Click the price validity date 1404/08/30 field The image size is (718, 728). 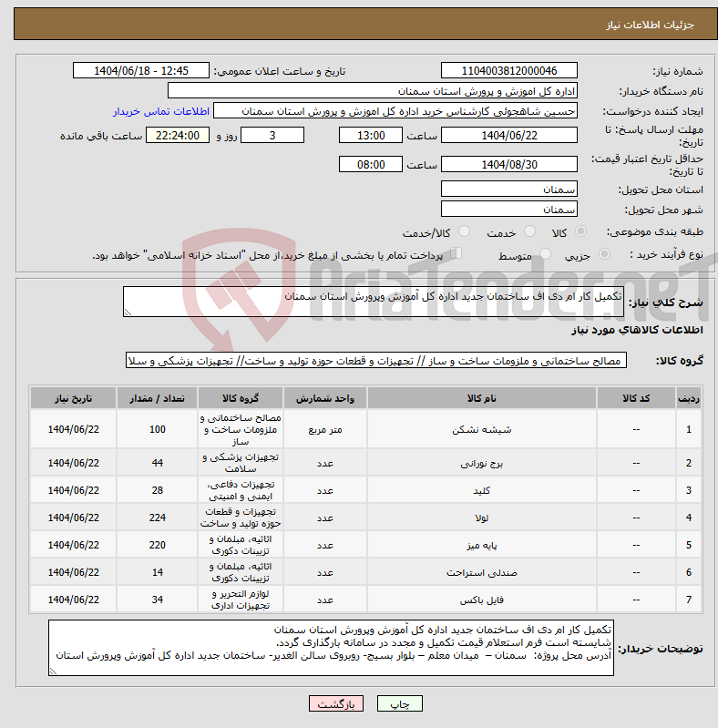click(x=509, y=164)
